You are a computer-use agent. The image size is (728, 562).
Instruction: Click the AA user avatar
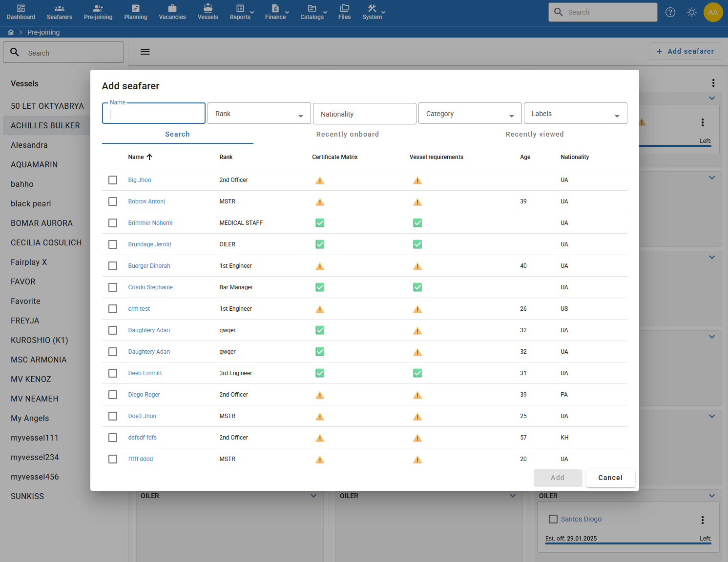[713, 12]
